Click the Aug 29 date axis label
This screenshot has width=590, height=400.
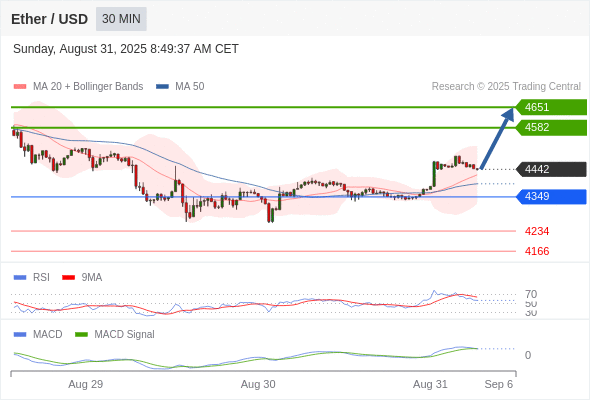(x=85, y=384)
